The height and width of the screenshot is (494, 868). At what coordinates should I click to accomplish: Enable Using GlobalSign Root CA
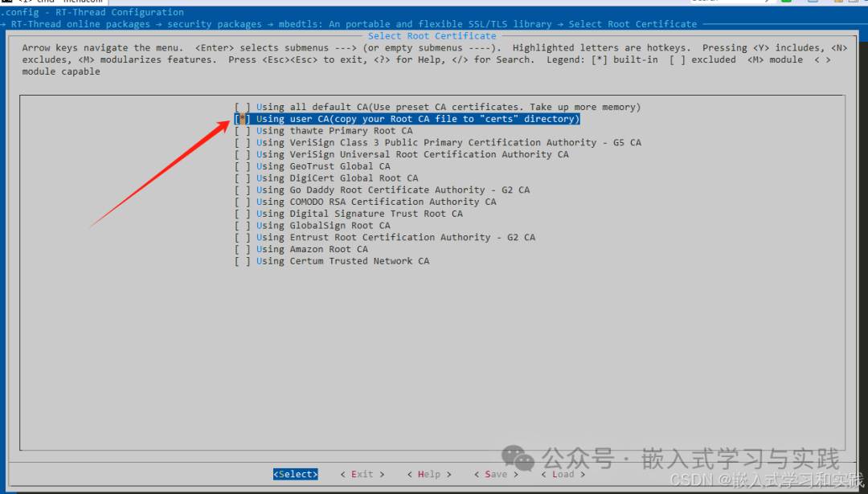pyautogui.click(x=312, y=226)
